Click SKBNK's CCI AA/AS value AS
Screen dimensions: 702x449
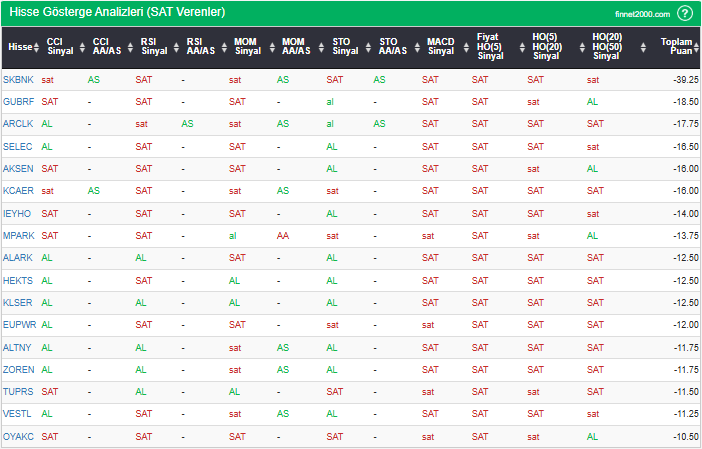(x=94, y=80)
